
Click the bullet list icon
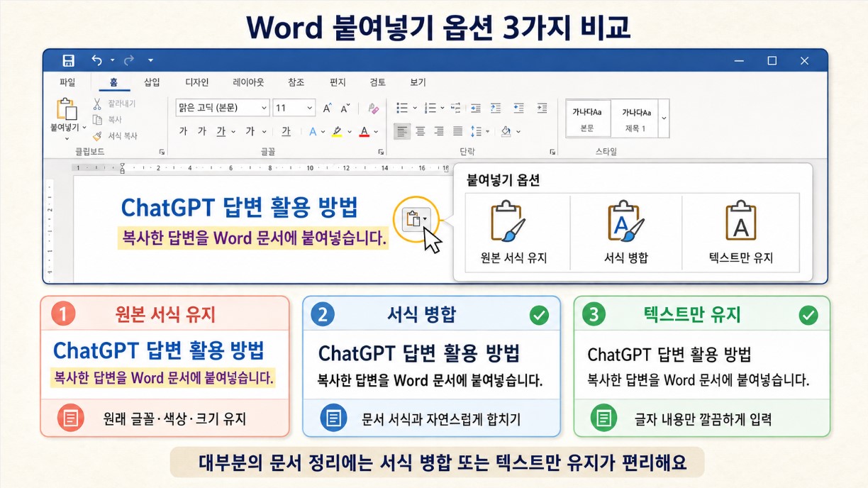click(402, 108)
